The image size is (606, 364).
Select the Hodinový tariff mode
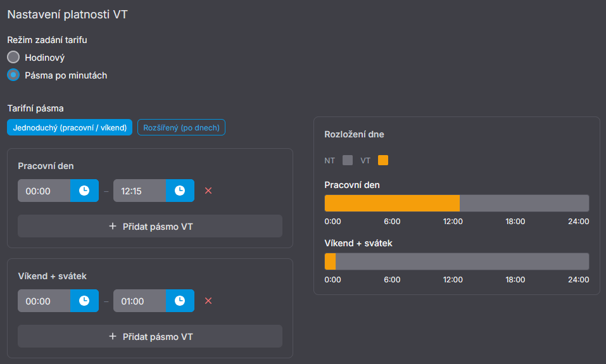click(x=13, y=57)
